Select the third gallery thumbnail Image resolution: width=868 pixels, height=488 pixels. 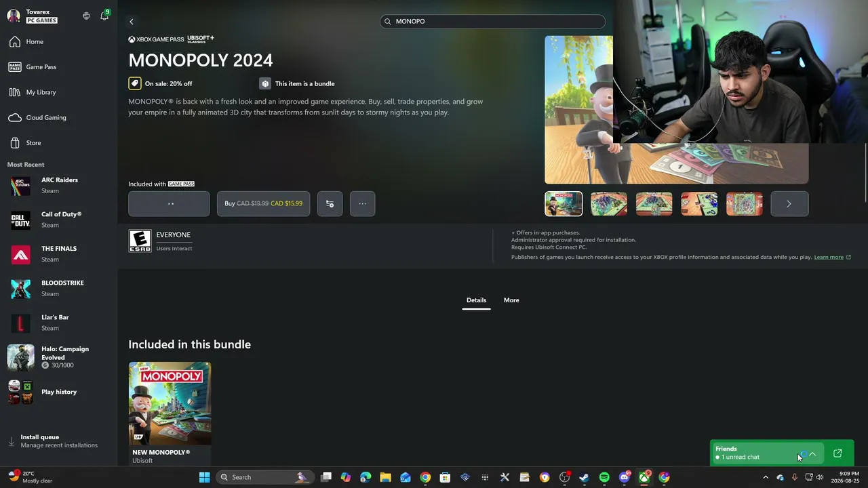[x=654, y=204]
